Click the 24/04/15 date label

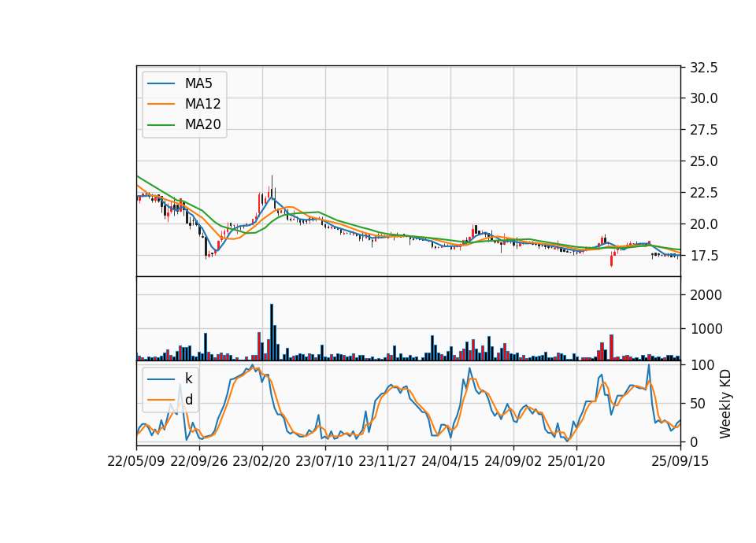[x=450, y=461]
